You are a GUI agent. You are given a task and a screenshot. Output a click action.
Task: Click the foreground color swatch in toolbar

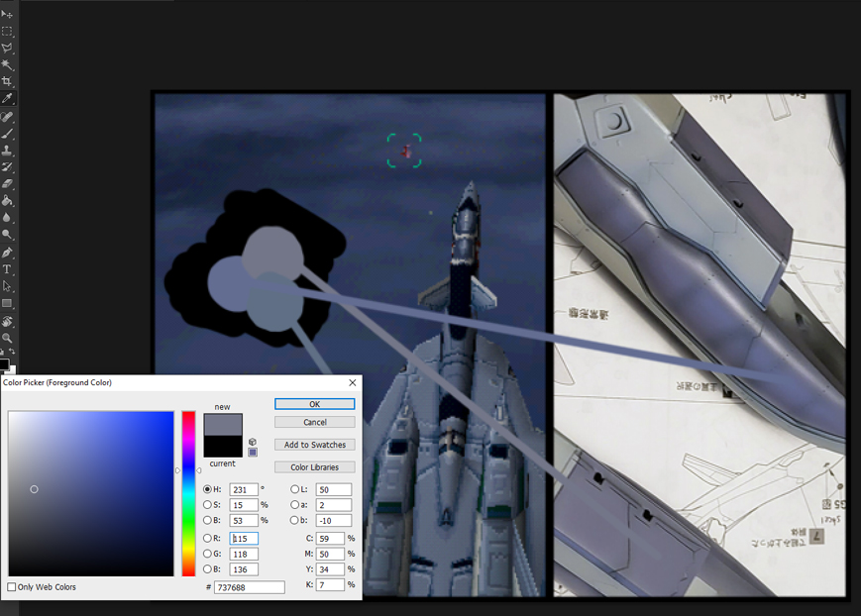(4, 364)
